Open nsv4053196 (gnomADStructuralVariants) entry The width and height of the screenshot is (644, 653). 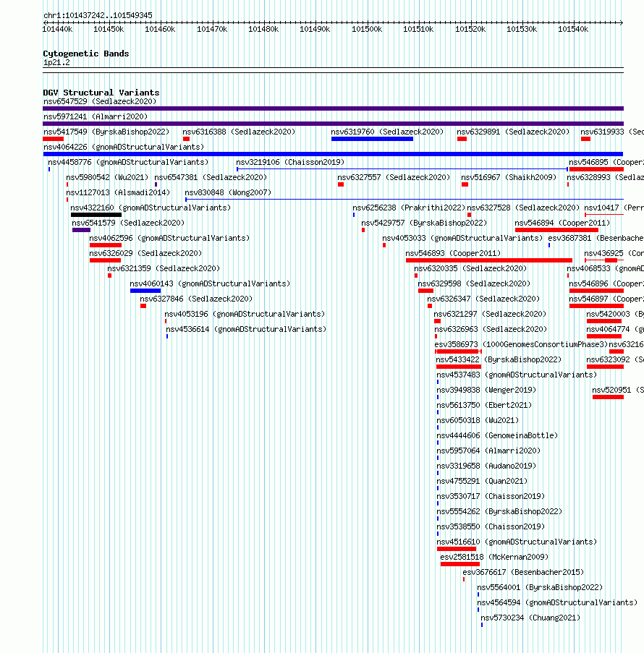click(245, 314)
